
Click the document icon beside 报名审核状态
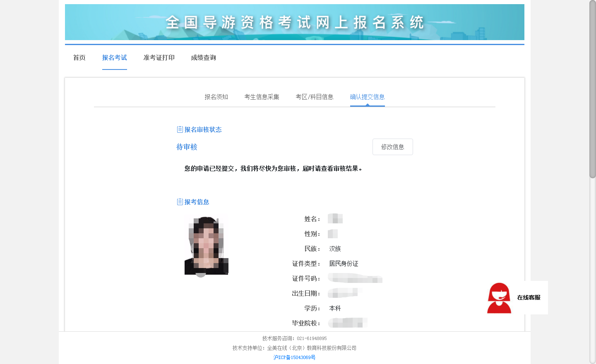coord(179,129)
